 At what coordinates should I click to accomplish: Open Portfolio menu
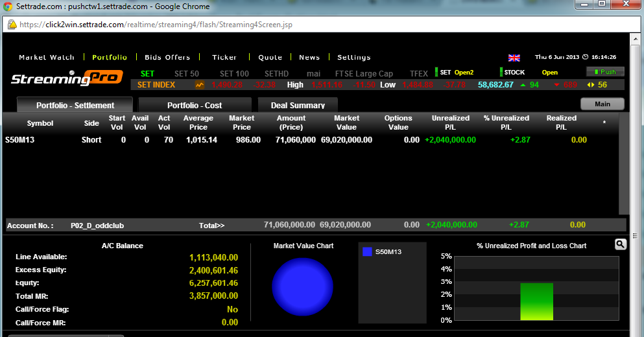point(109,57)
